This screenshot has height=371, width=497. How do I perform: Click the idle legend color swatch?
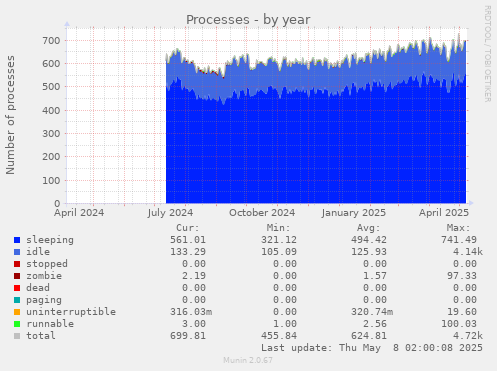17,252
